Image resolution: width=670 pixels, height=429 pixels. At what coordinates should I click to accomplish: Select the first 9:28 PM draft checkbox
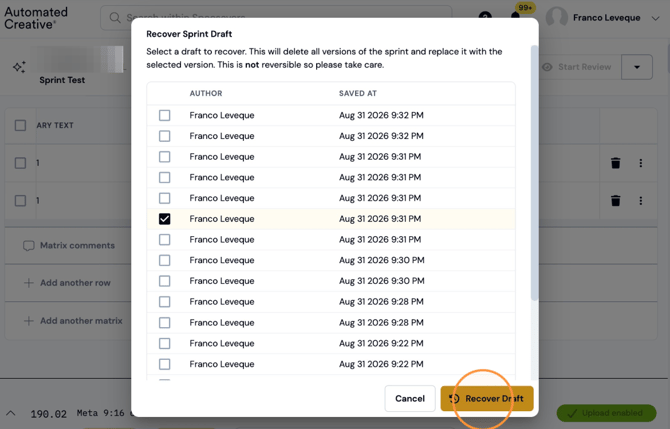pyautogui.click(x=165, y=302)
